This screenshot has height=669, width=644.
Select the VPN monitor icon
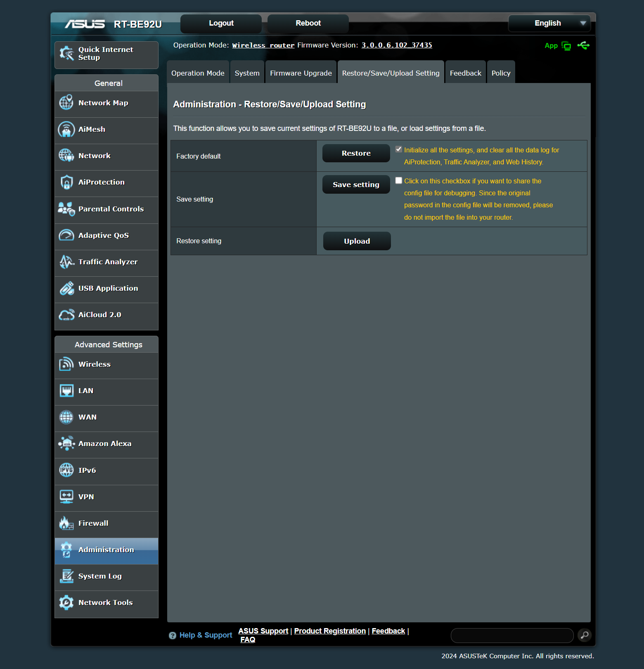66,497
